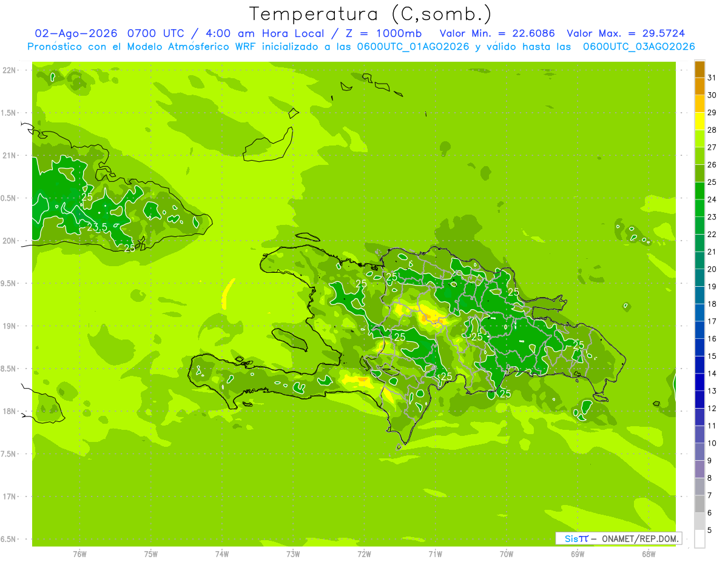Click the legend scale value "10"
The height and width of the screenshot is (562, 728).
click(x=712, y=443)
